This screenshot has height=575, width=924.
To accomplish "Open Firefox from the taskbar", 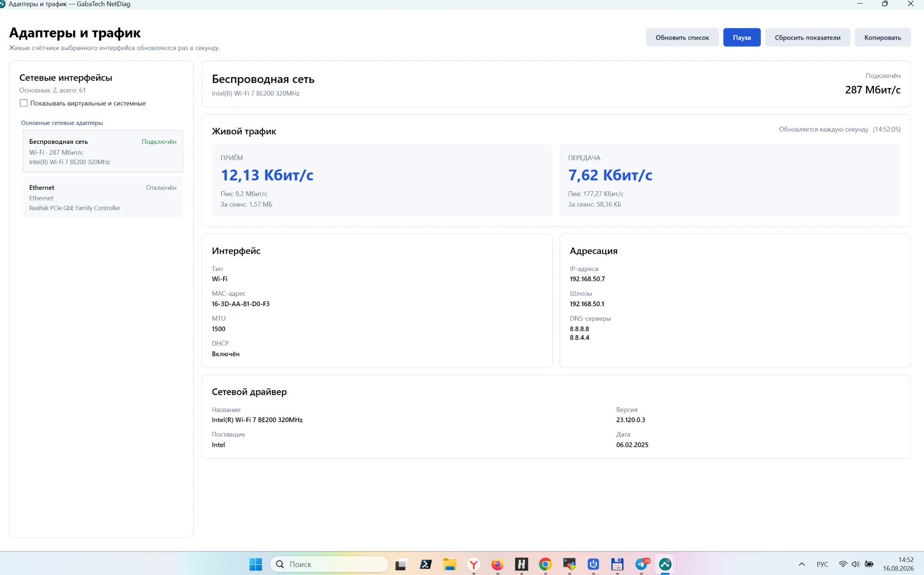I will coord(497,564).
